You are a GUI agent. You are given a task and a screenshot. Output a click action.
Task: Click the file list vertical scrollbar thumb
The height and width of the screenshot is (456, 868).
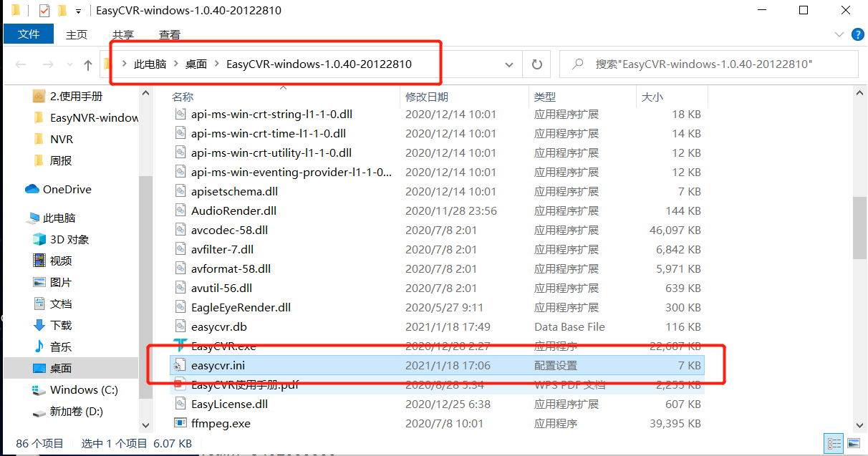(x=860, y=228)
